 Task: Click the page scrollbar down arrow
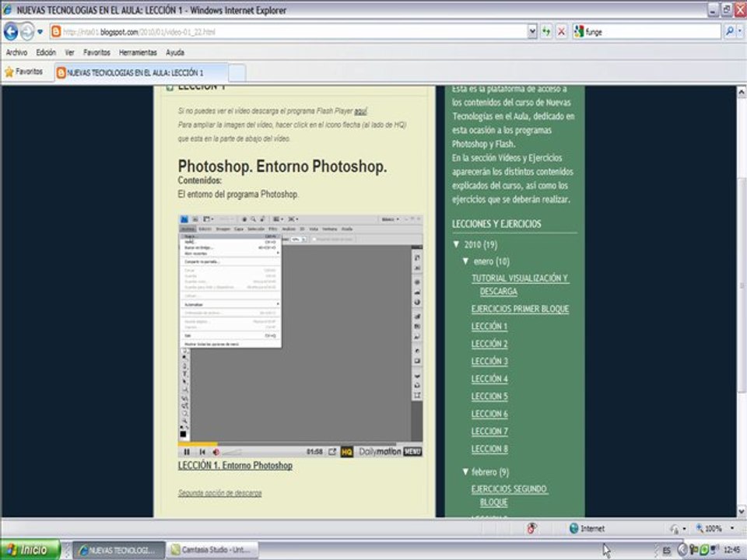(742, 511)
